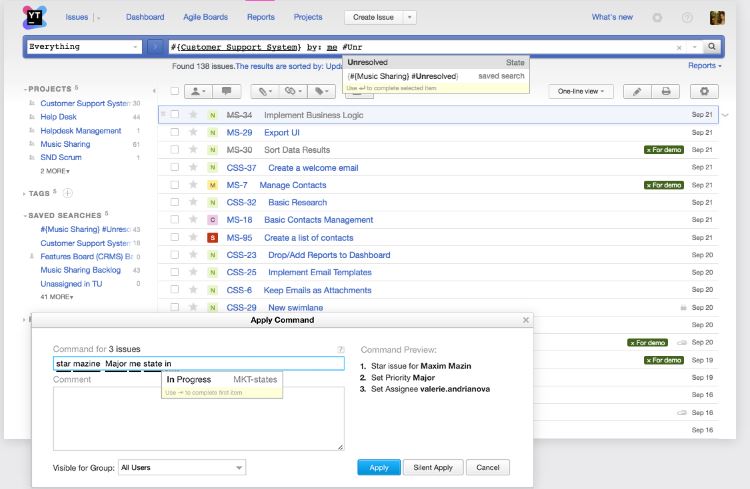The image size is (750, 489).
Task: Clear the search query with the X icon
Action: point(679,47)
